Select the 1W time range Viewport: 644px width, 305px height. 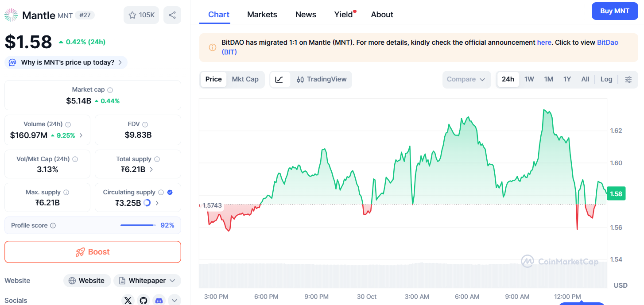tap(529, 79)
